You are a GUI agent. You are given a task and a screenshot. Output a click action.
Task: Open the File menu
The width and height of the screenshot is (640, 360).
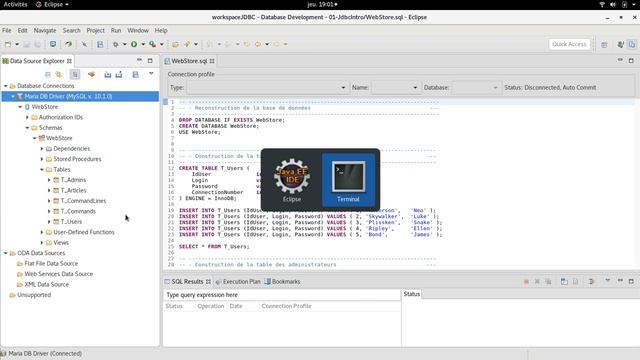7,30
